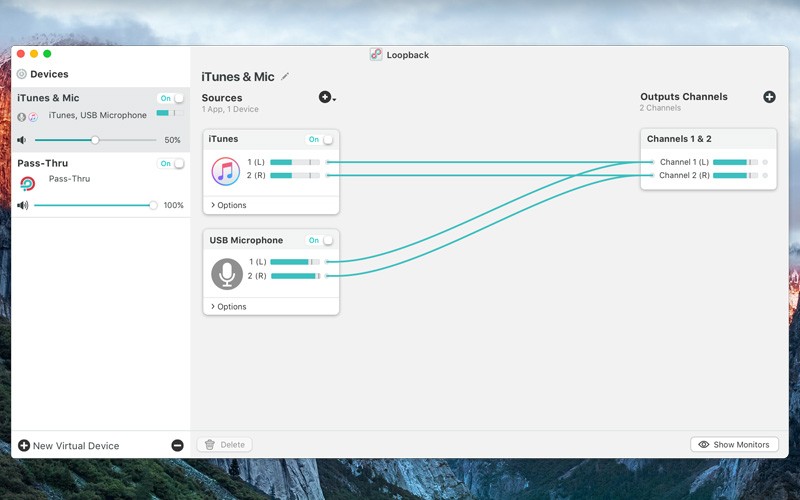The image size is (800, 500).
Task: Click the small microphone icon under iTunes & Mic device
Action: coord(21,117)
